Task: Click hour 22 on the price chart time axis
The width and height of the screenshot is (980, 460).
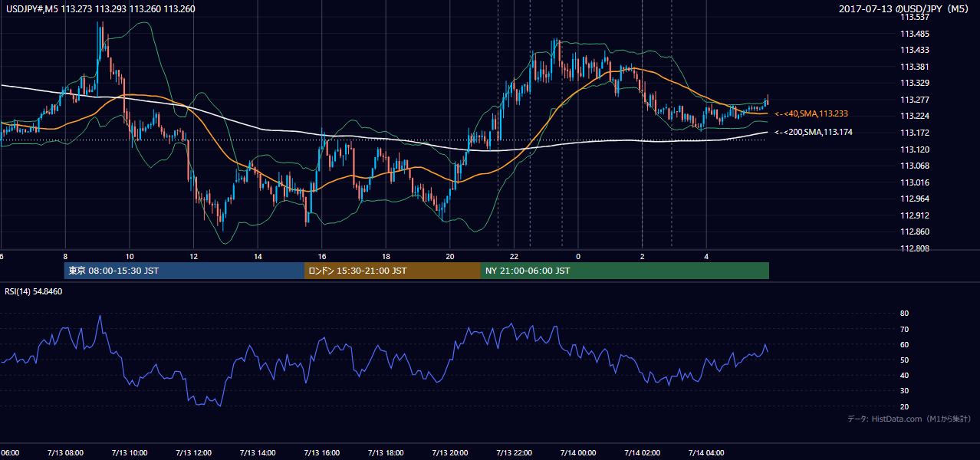Action: [x=514, y=256]
